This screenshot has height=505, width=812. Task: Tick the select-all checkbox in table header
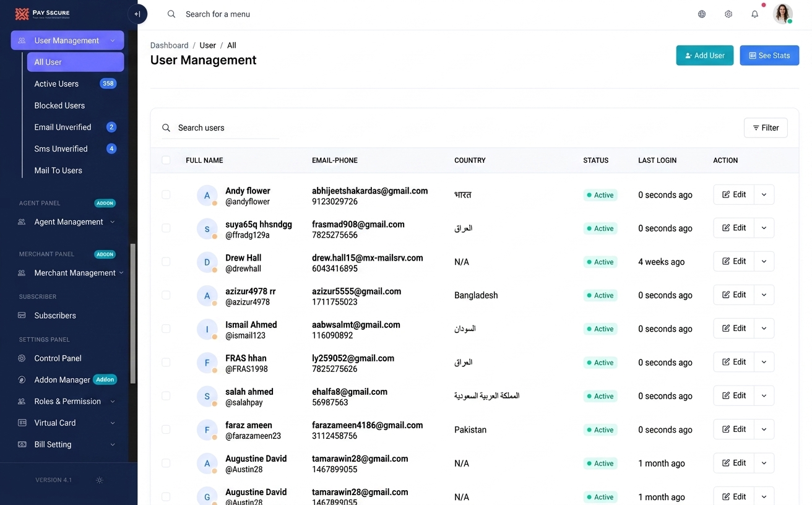point(166,160)
